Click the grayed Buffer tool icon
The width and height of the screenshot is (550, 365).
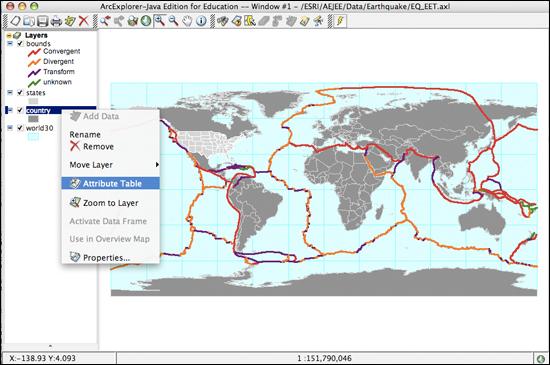(x=277, y=21)
